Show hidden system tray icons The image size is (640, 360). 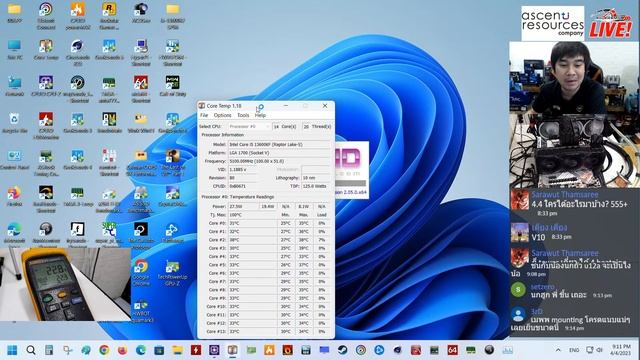pos(558,350)
